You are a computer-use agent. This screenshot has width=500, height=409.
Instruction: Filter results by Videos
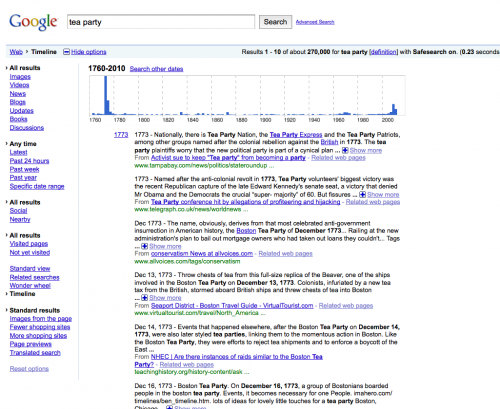click(x=19, y=85)
